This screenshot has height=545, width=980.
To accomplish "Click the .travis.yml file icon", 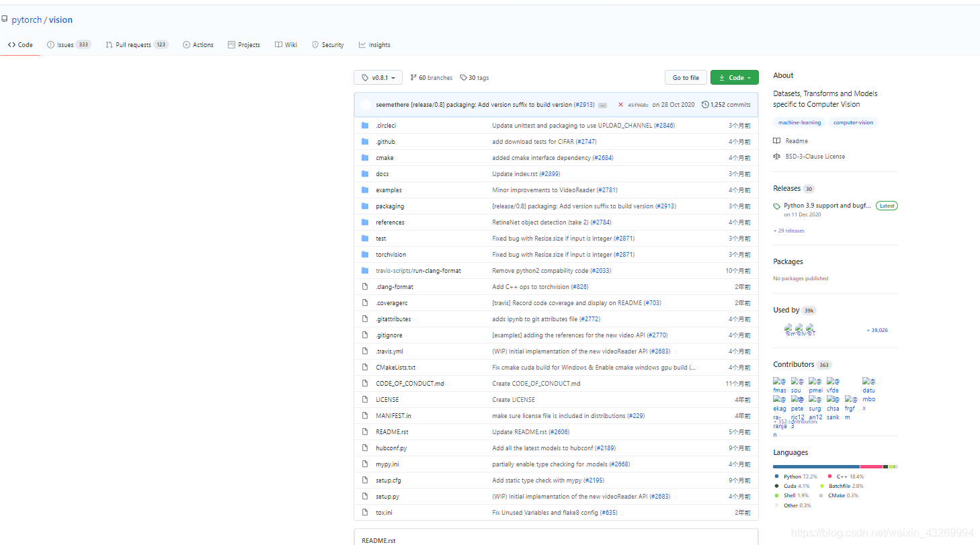I will [x=365, y=351].
